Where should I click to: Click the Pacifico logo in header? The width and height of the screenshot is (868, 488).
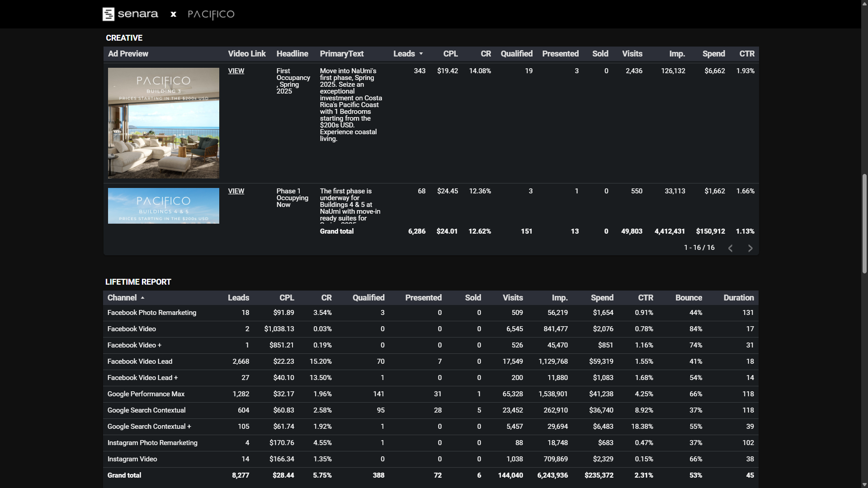(211, 14)
